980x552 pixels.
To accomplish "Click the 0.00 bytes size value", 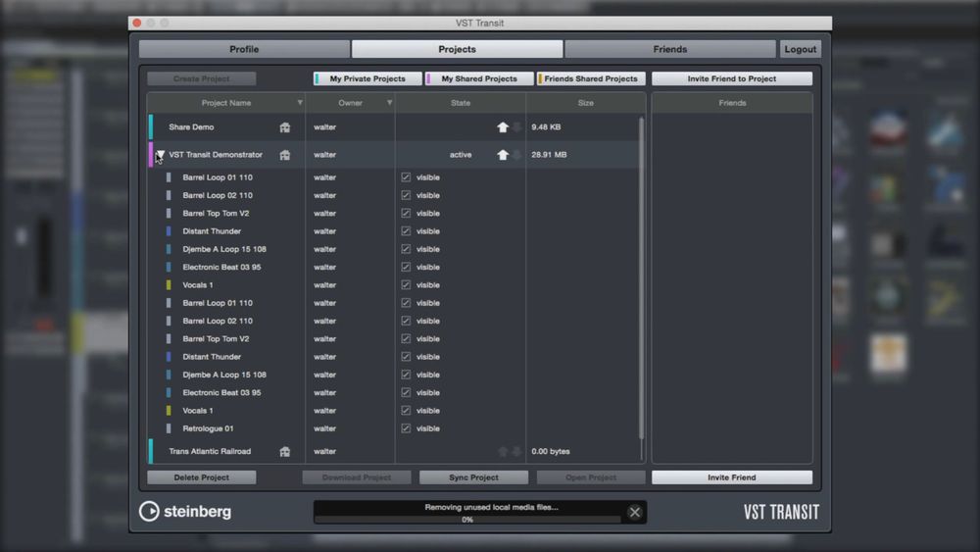I will [x=551, y=451].
